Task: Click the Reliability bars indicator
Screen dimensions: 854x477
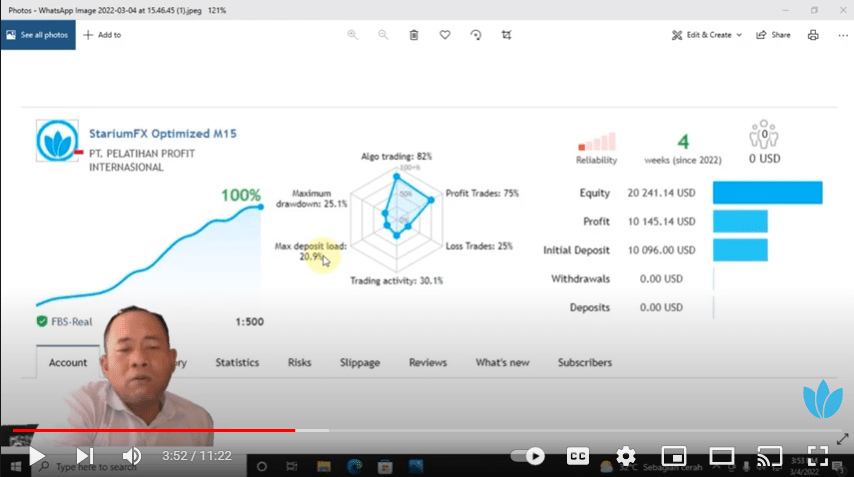Action: (597, 142)
